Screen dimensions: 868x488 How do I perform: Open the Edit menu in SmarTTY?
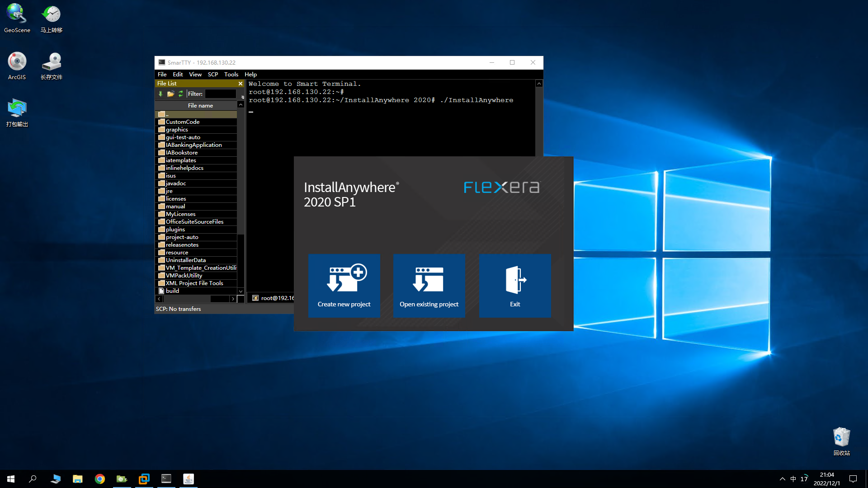click(x=178, y=75)
